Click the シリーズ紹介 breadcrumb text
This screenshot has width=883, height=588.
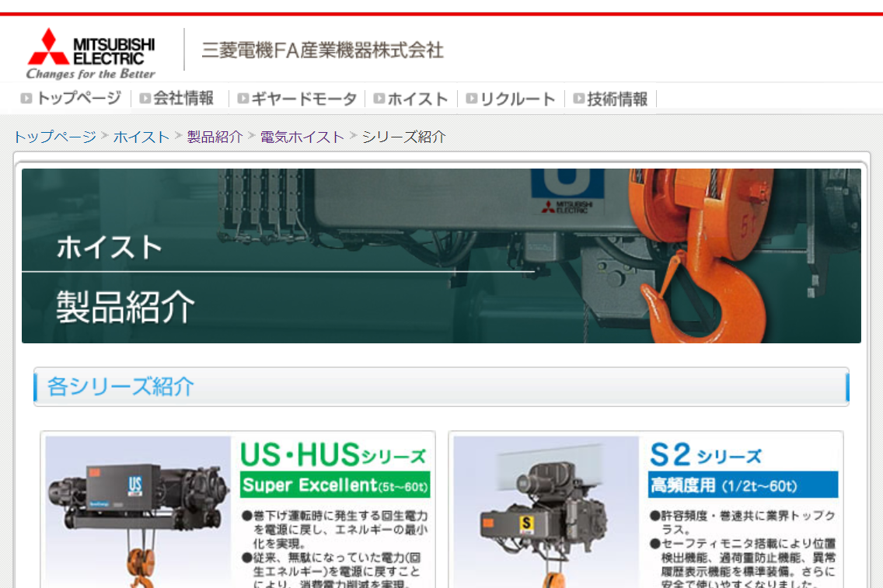(x=403, y=137)
